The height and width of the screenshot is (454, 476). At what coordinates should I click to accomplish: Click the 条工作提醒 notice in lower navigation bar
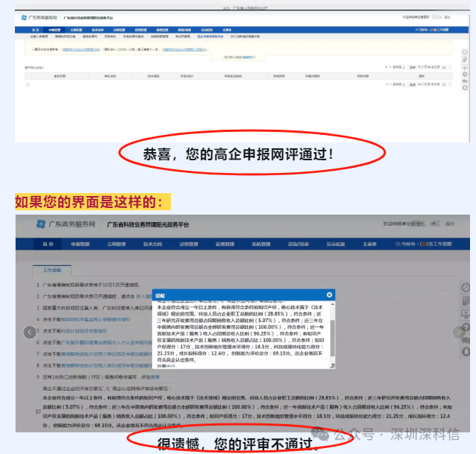click(424, 244)
